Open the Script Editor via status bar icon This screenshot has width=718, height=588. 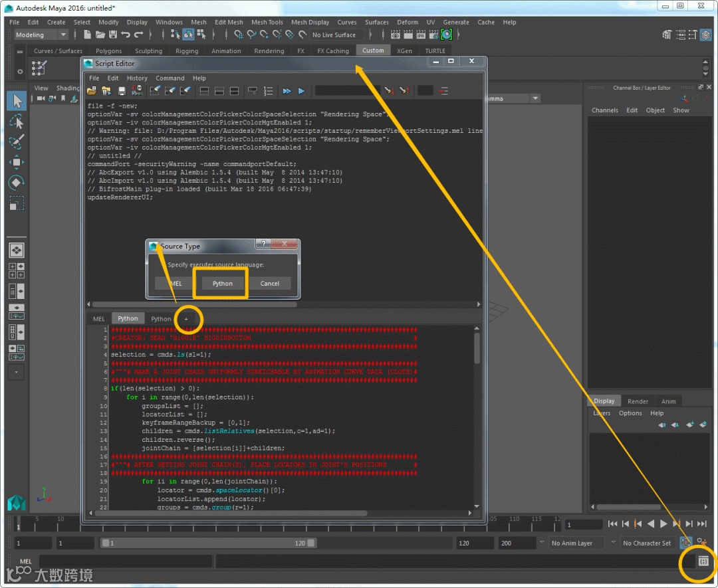pos(703,561)
